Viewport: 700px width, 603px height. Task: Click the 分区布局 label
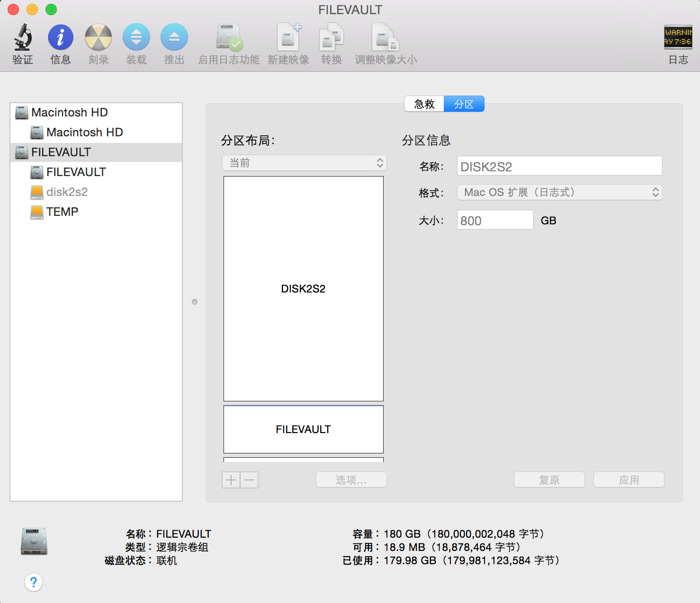pyautogui.click(x=248, y=140)
